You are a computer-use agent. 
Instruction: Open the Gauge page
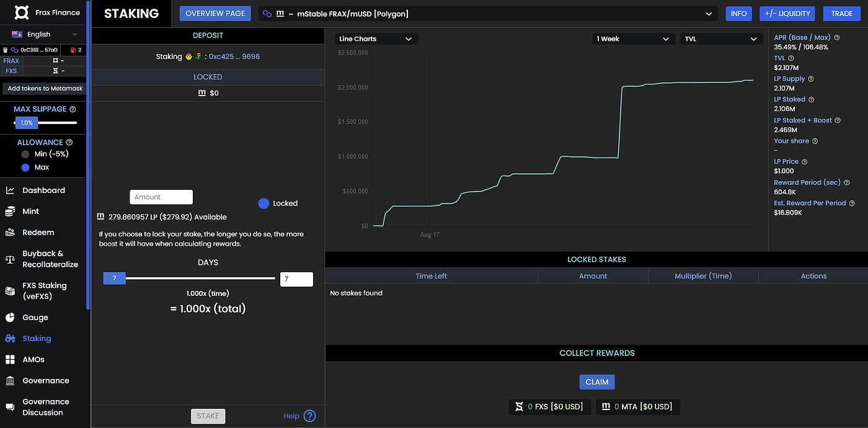coord(35,318)
